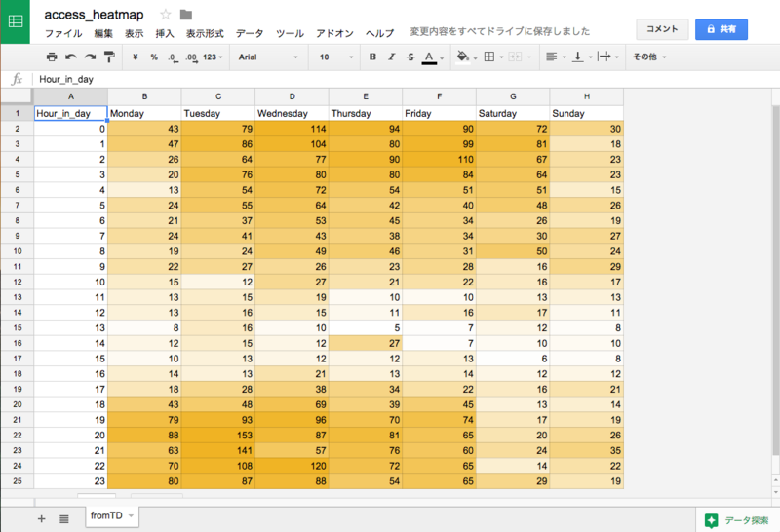Open the その他 more-options dropdown
The width and height of the screenshot is (780, 532).
(649, 57)
